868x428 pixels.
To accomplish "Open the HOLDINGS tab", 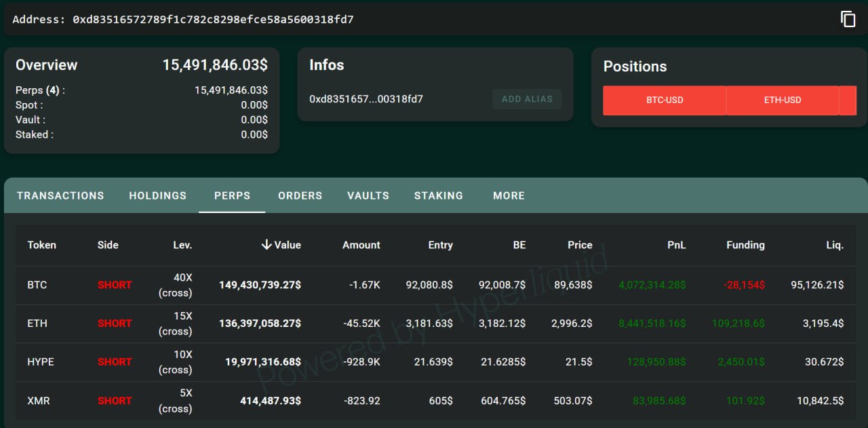I will point(157,195).
